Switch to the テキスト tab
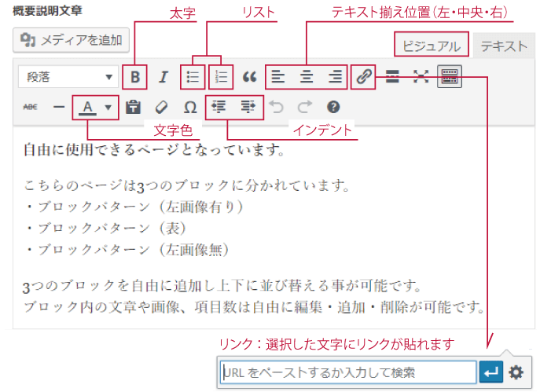 click(x=504, y=46)
